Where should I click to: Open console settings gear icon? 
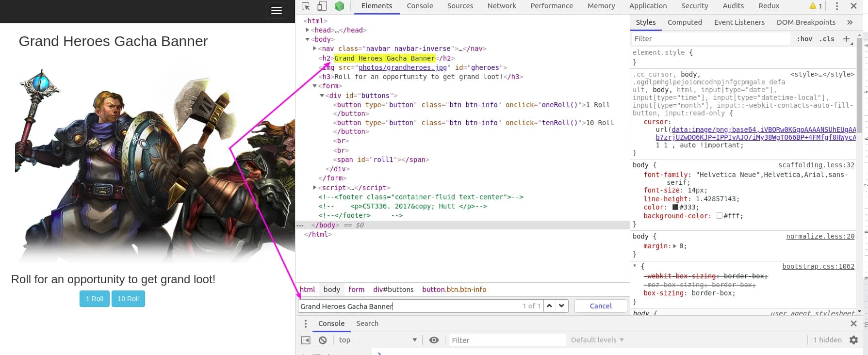click(853, 340)
